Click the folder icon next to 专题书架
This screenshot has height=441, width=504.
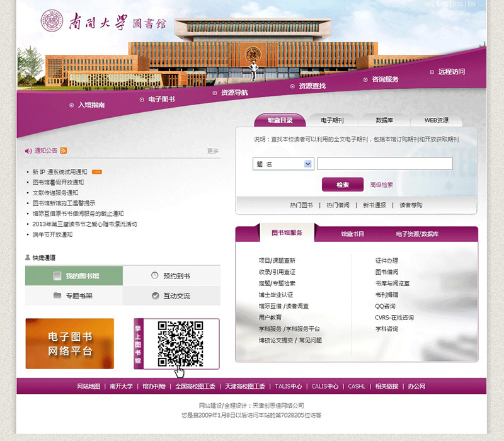[x=57, y=295]
